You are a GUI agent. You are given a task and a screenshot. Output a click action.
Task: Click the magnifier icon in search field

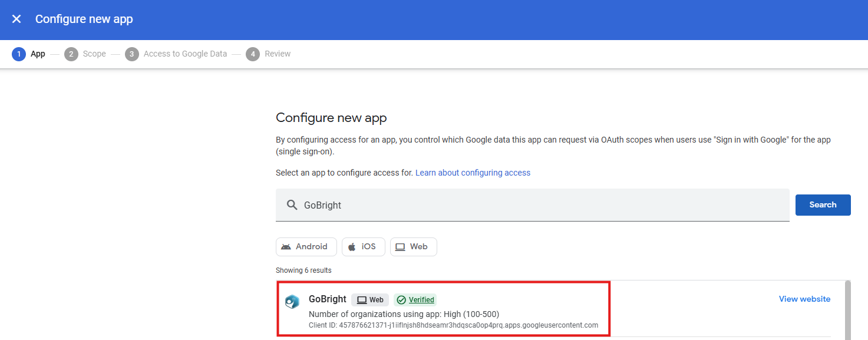pyautogui.click(x=292, y=205)
